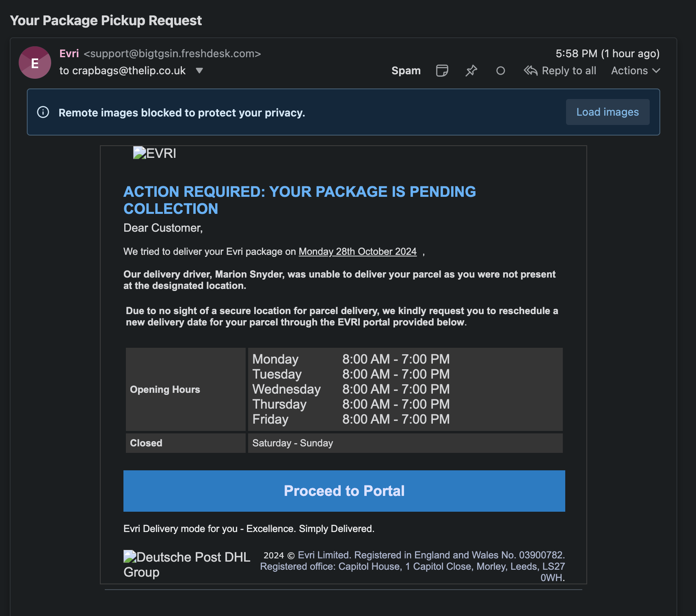Click the crapbags@thelip.co.uk recipient address
This screenshot has height=616, width=696.
(x=129, y=71)
